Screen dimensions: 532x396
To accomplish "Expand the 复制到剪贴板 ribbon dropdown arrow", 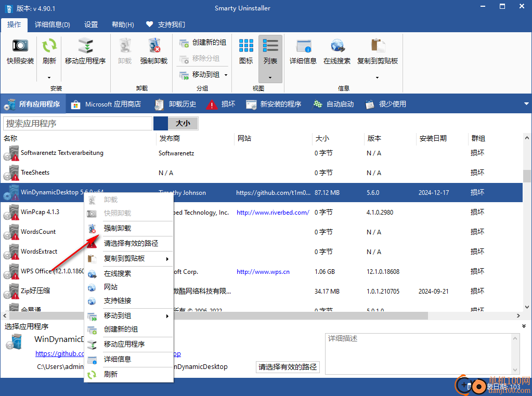I will coord(377,77).
